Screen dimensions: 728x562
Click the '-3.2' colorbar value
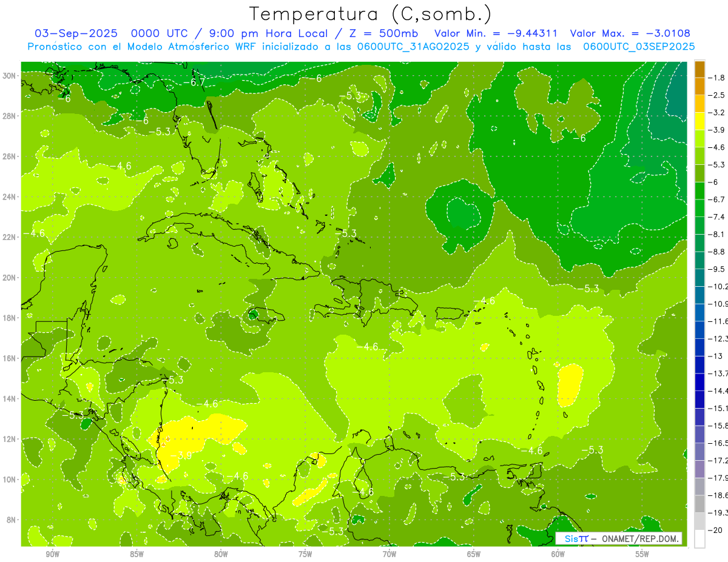(x=718, y=113)
